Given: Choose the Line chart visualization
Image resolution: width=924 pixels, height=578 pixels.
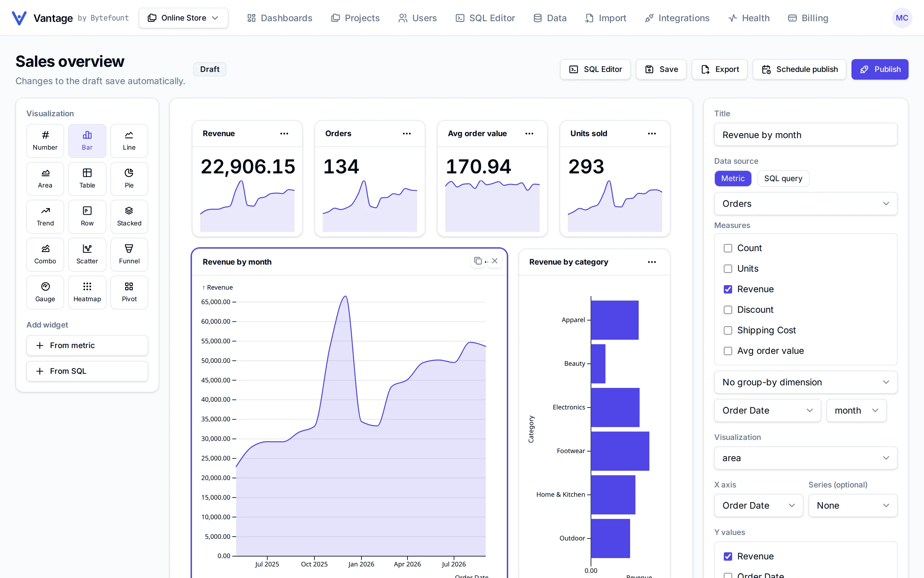Looking at the screenshot, I should pos(129,141).
